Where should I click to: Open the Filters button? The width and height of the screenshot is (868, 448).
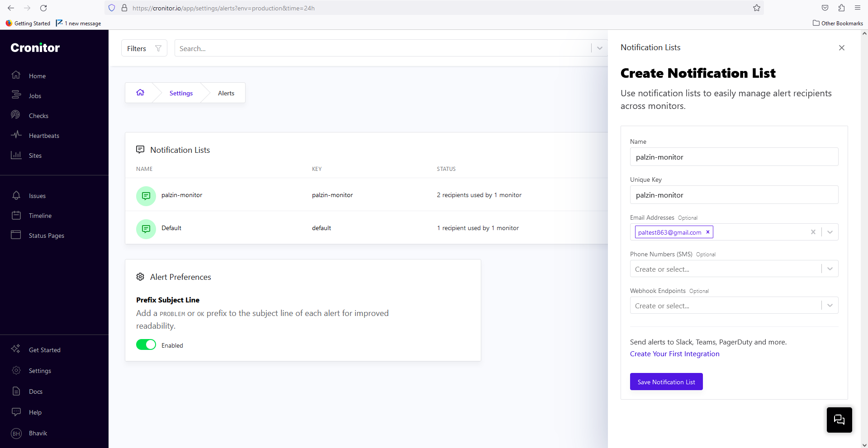(144, 48)
